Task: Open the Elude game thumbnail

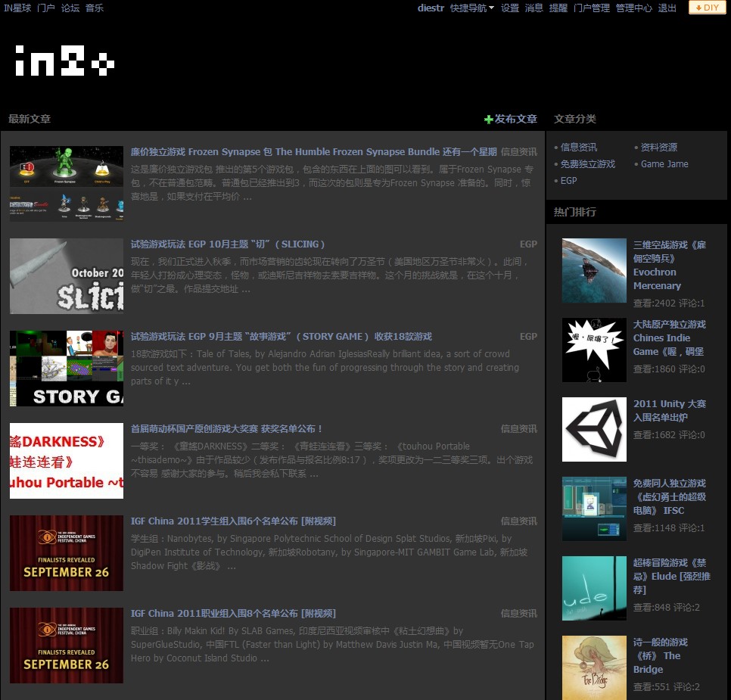Action: click(594, 588)
